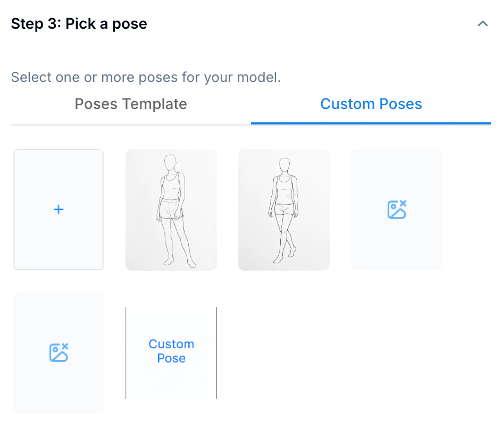Collapse the Step 3 section chevron
This screenshot has height=422, width=504.
coord(482,24)
